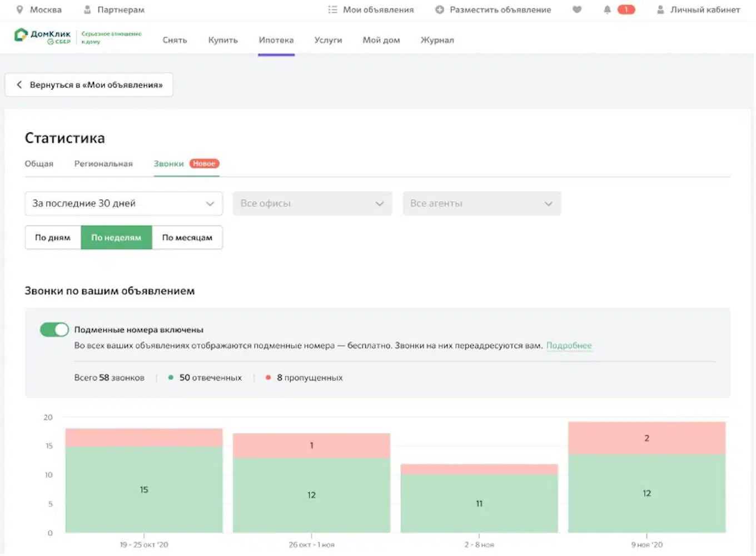Select the По месяцам period option

click(x=187, y=237)
